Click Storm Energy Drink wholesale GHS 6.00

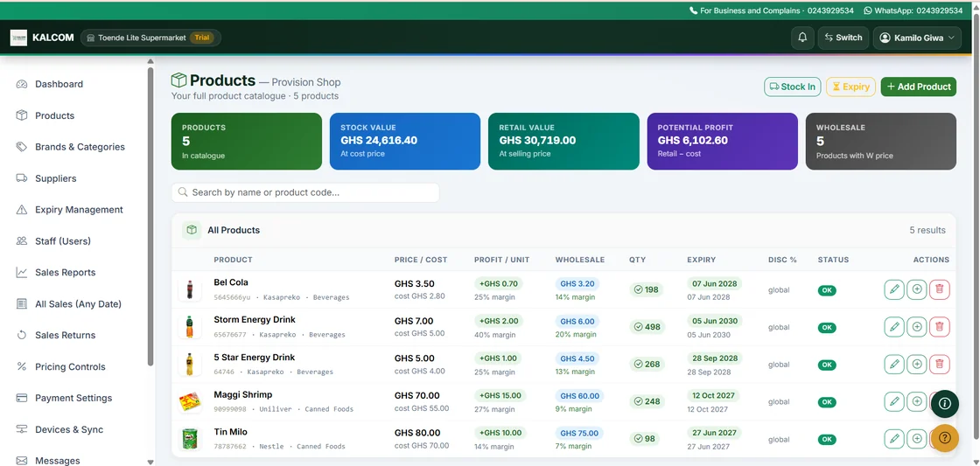[x=577, y=322]
